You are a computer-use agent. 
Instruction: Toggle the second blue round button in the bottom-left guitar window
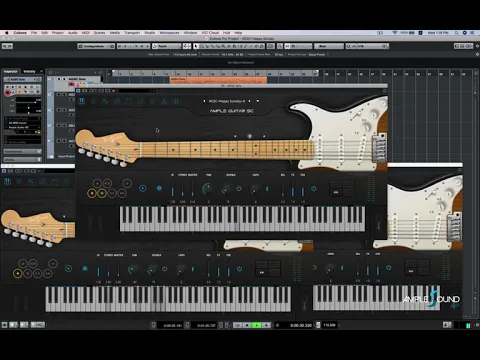coord(85,269)
